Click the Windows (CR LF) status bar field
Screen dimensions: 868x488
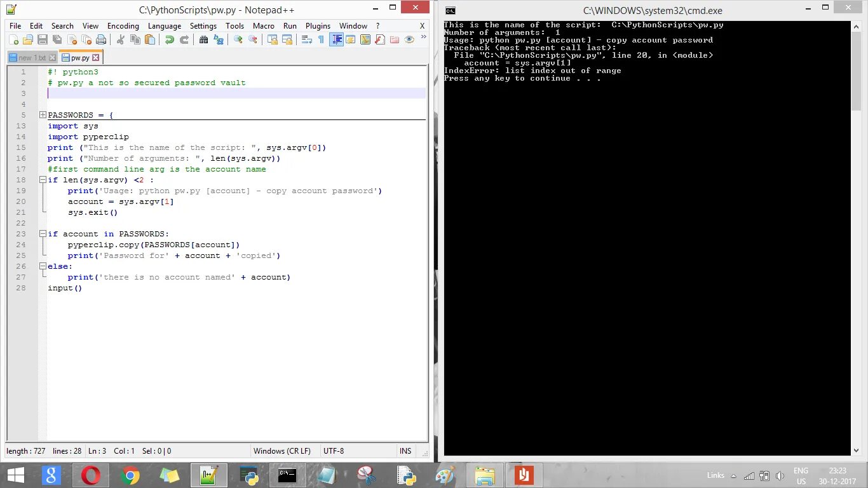pyautogui.click(x=282, y=451)
